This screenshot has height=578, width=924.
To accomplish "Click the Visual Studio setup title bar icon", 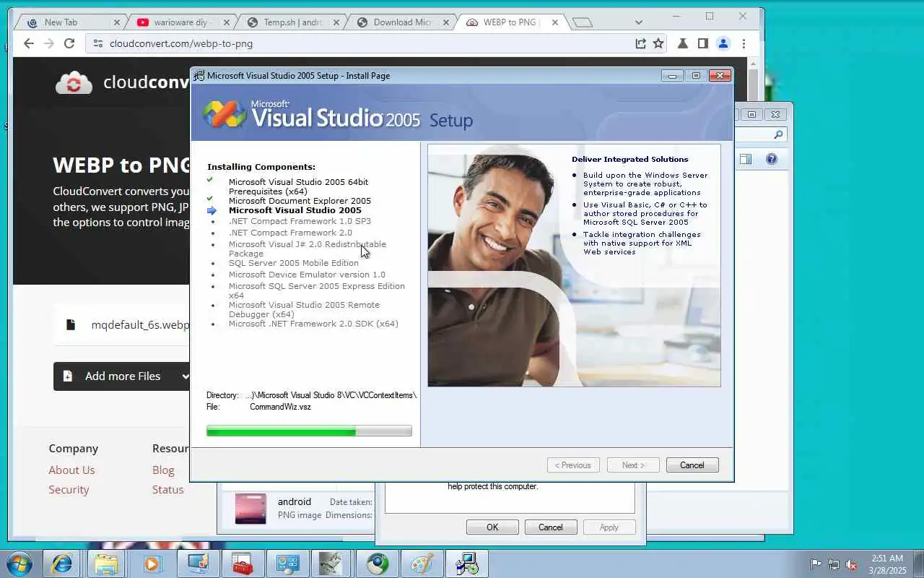I will [199, 76].
